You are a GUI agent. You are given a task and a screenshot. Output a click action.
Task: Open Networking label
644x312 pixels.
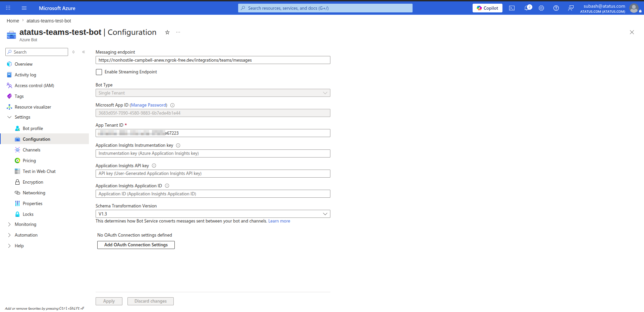[x=34, y=193]
